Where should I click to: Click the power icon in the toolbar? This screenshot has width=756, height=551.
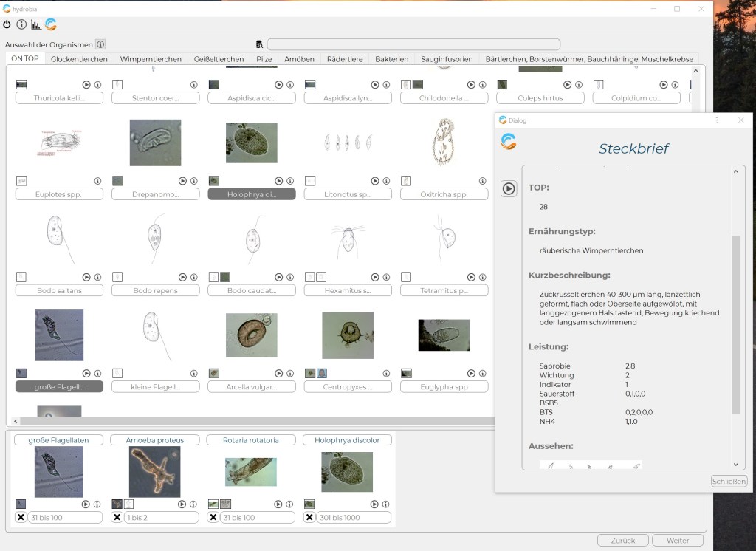point(7,24)
